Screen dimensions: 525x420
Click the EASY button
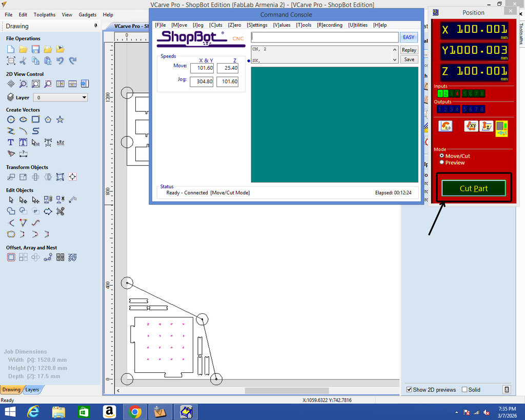(409, 37)
